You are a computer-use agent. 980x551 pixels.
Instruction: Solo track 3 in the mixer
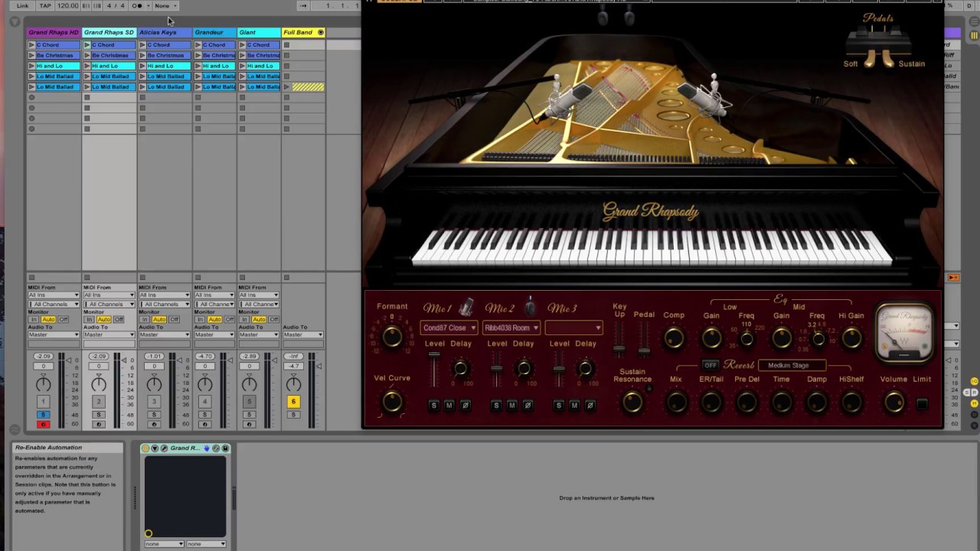pos(154,415)
